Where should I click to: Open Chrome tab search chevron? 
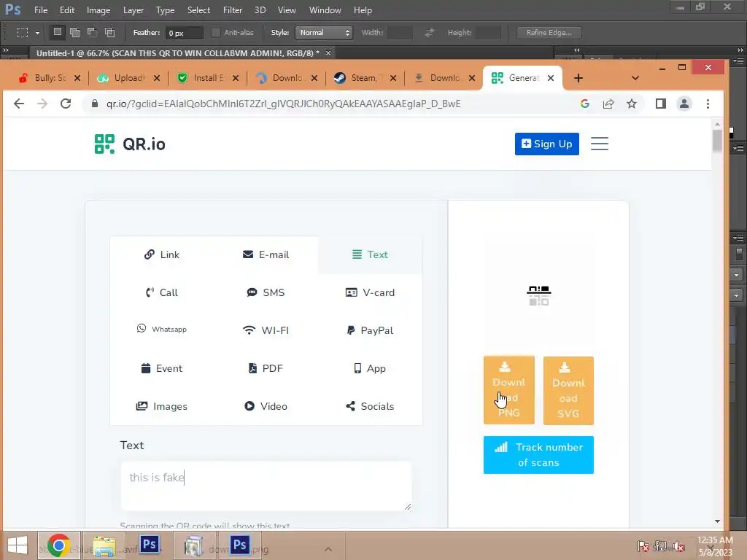coord(635,78)
